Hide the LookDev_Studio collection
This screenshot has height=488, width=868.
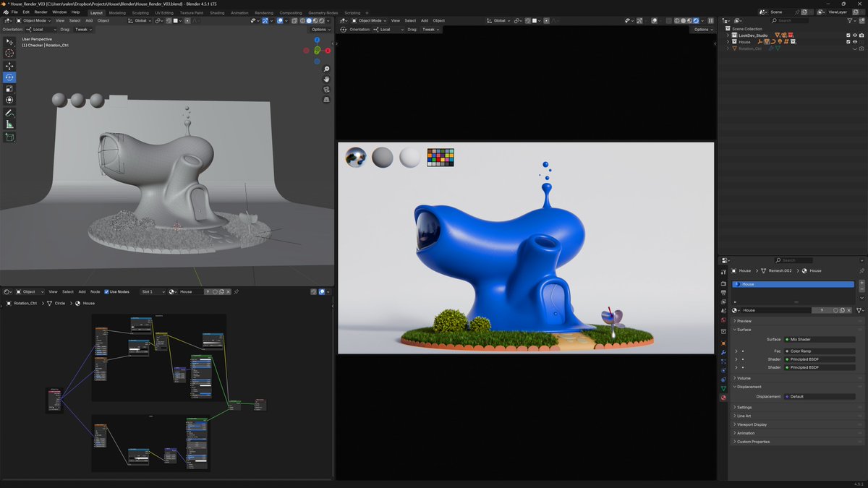(x=855, y=35)
